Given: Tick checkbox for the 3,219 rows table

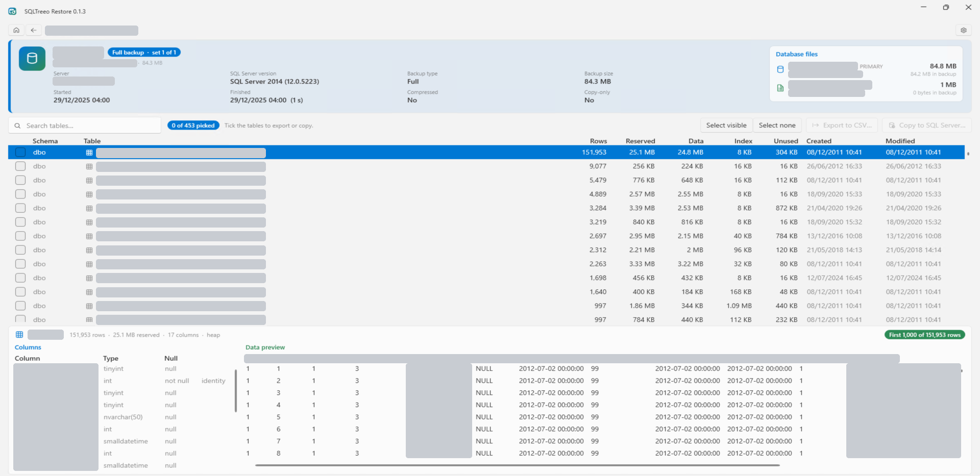Looking at the screenshot, I should point(20,222).
